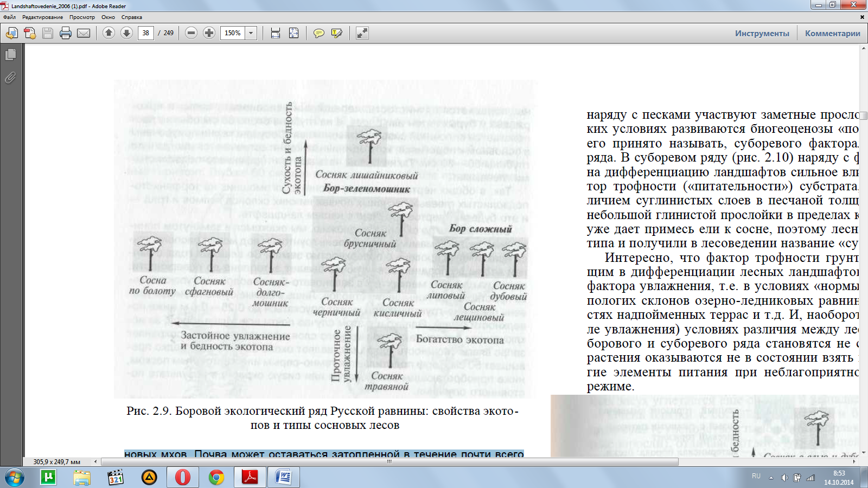Open the Комментарии pane
Image resolution: width=868 pixels, height=488 pixels.
click(x=833, y=33)
